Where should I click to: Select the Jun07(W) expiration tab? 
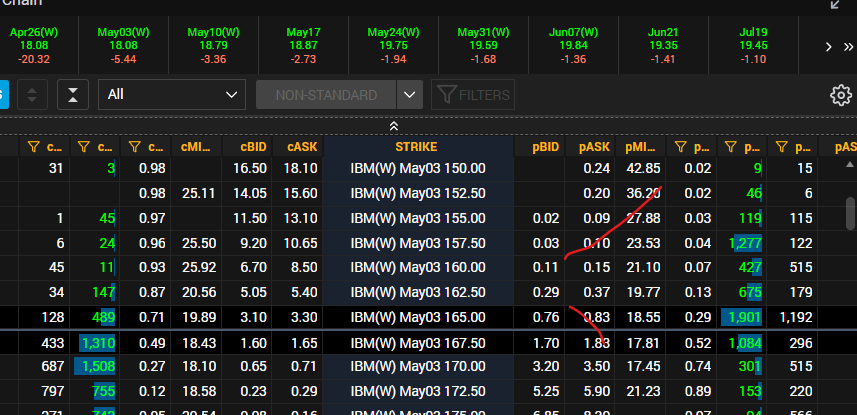pyautogui.click(x=573, y=45)
